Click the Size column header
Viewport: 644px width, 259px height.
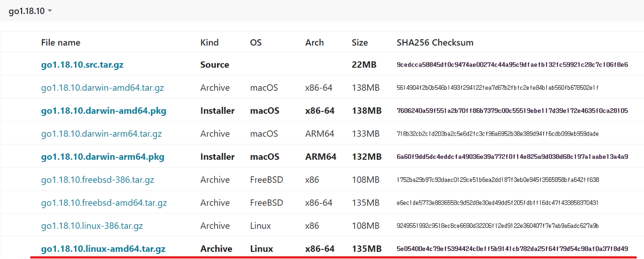360,42
